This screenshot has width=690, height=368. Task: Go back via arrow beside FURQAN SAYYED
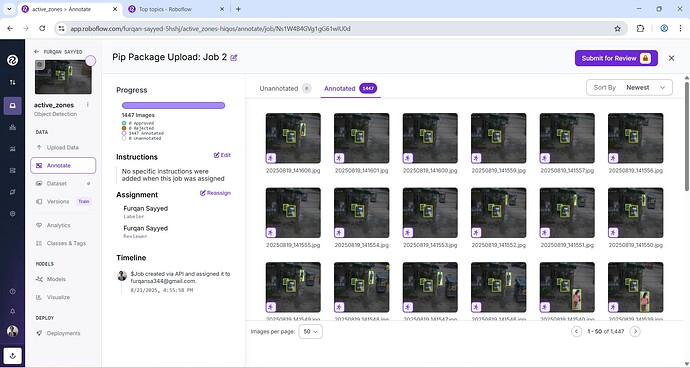[37, 52]
